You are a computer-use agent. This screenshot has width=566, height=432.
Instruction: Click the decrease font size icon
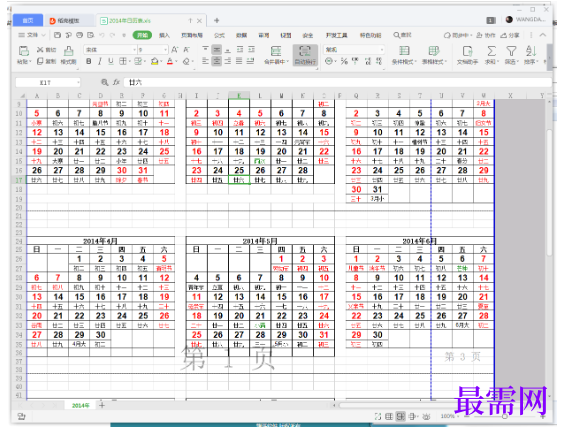click(187, 49)
